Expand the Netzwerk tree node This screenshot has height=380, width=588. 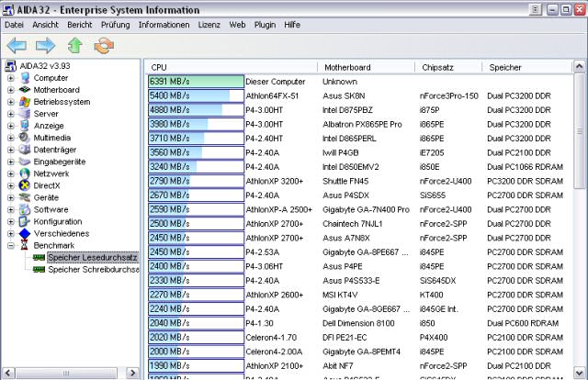click(11, 173)
